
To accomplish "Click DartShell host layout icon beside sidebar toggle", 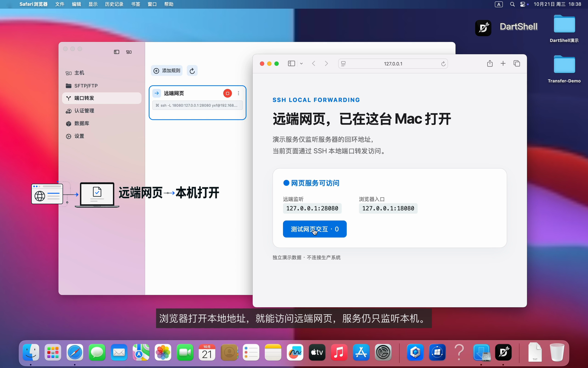I will [129, 52].
